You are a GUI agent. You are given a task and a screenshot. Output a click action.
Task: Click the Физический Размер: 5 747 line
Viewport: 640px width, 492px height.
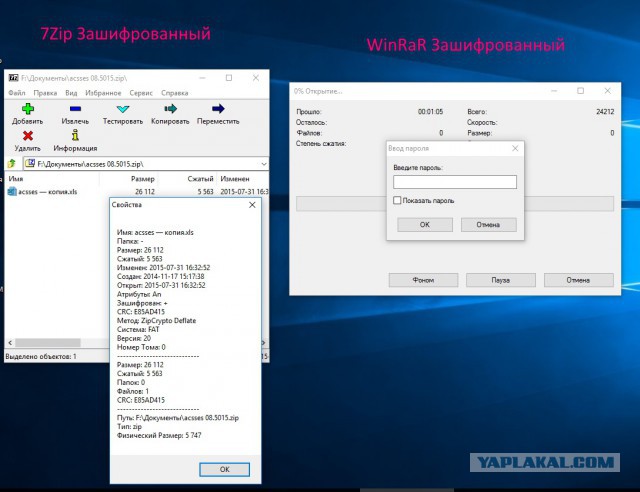click(x=159, y=436)
